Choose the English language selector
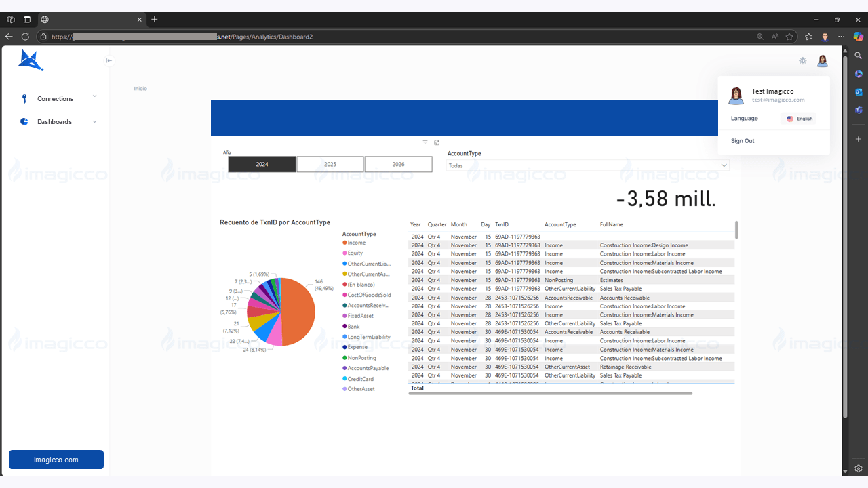 pyautogui.click(x=799, y=119)
